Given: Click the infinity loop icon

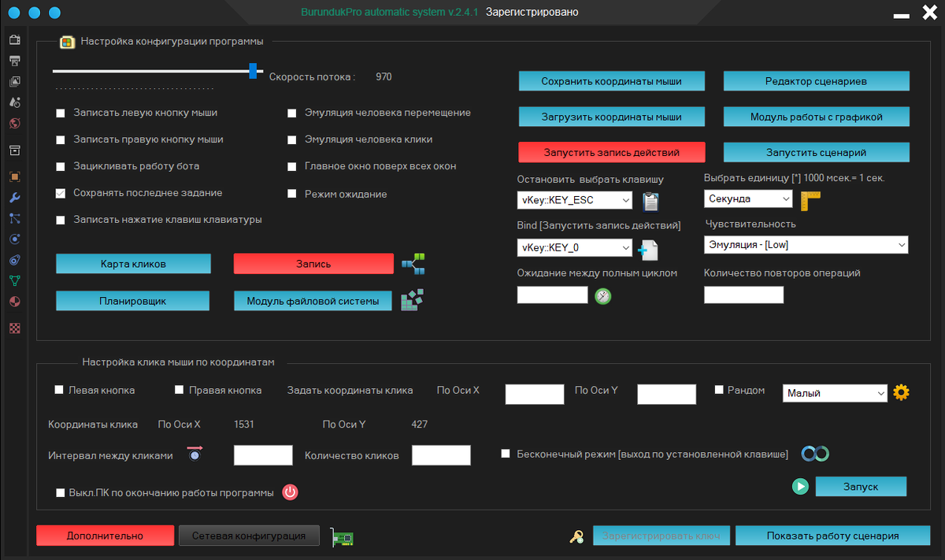Looking at the screenshot, I should click(x=815, y=454).
